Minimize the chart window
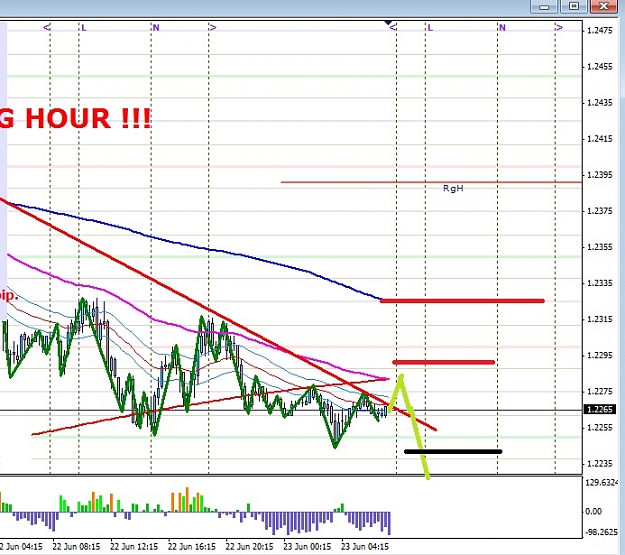 544,6
